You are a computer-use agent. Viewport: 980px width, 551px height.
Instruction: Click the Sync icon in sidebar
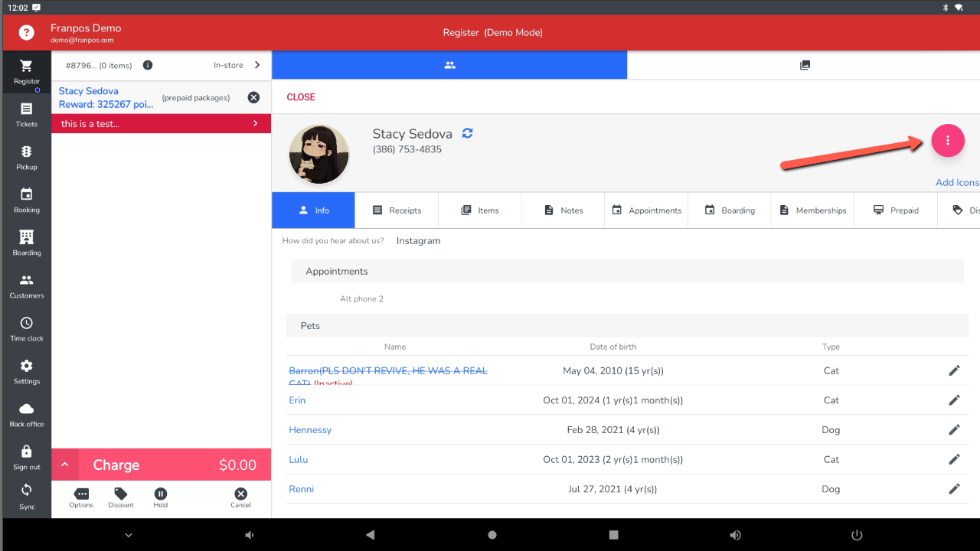pyautogui.click(x=27, y=494)
